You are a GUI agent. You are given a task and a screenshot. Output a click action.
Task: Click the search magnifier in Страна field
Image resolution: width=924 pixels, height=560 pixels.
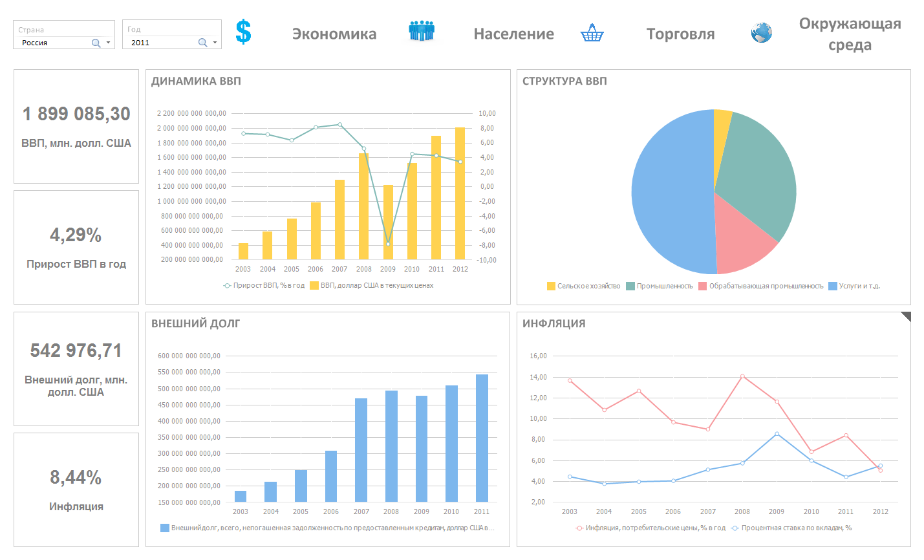(96, 43)
